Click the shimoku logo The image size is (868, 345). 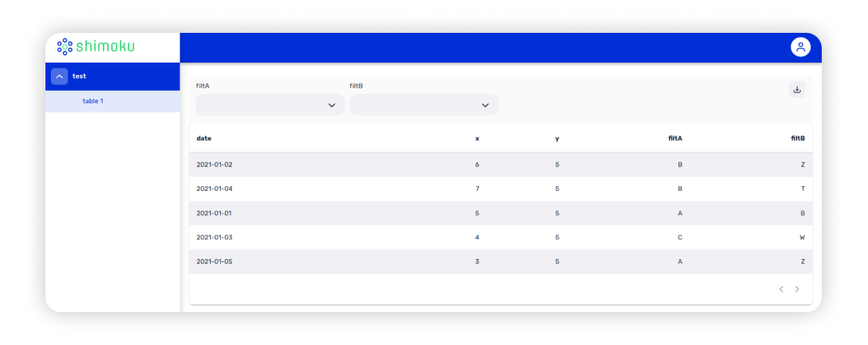[x=96, y=46]
